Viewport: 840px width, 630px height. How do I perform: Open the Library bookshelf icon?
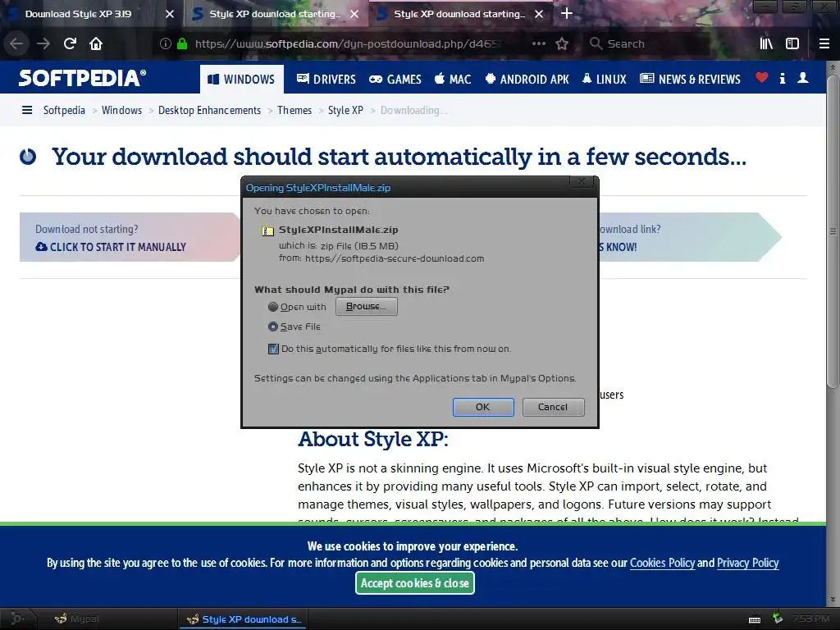pyautogui.click(x=766, y=43)
